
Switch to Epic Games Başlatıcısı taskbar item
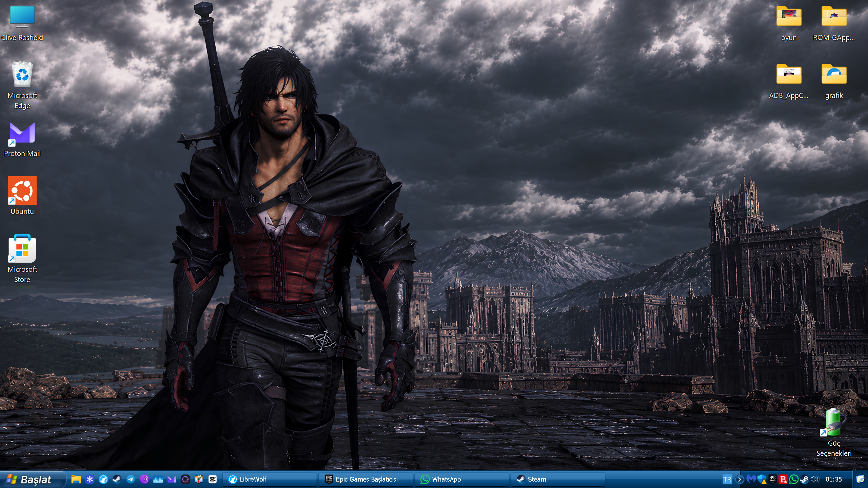tap(366, 479)
